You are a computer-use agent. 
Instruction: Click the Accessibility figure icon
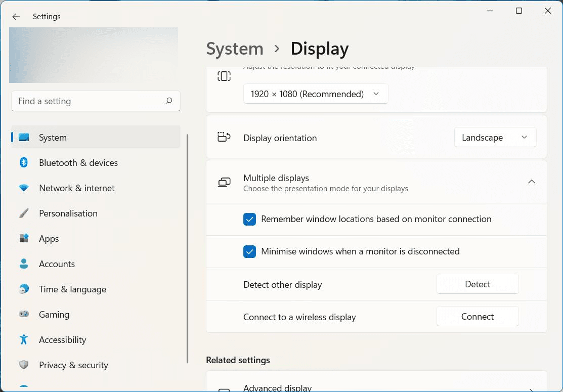coord(24,339)
